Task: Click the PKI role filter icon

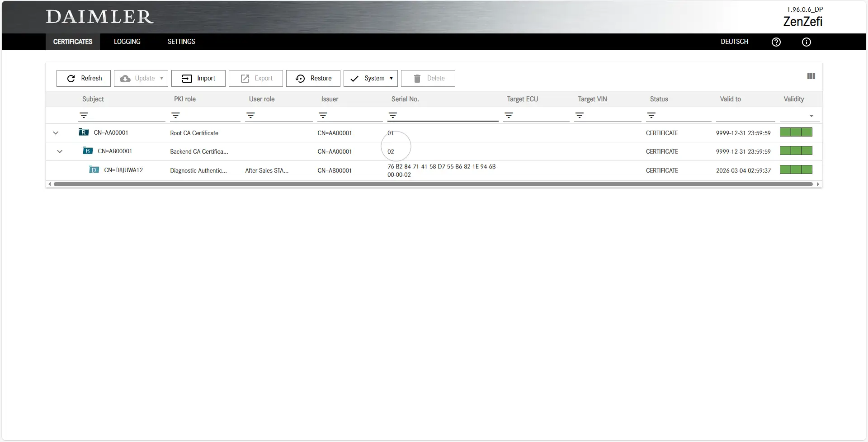Action: (x=175, y=116)
